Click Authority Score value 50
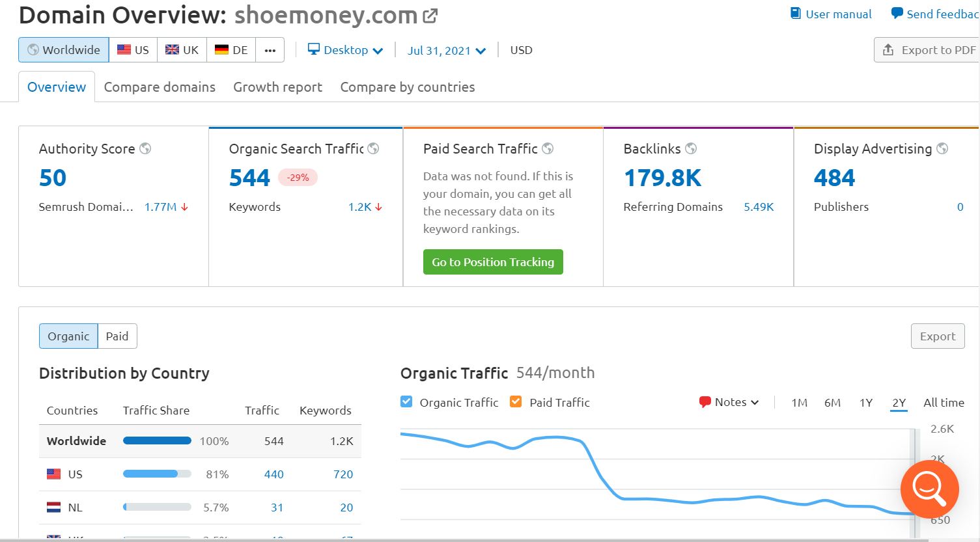The width and height of the screenshot is (980, 542). tap(53, 178)
